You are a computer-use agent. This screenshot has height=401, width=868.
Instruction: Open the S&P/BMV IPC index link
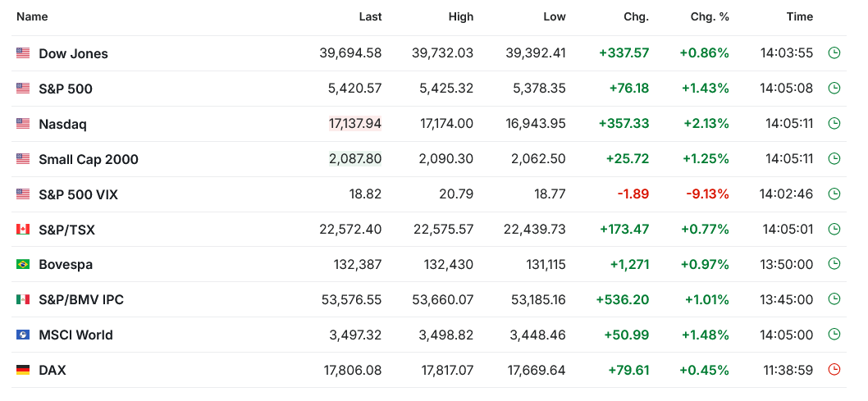pos(81,300)
